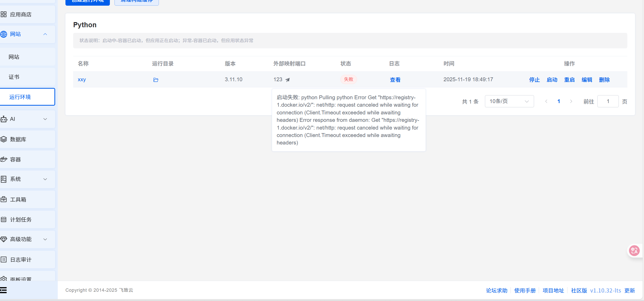Open the run directory folder icon
The width and height of the screenshot is (644, 301).
point(156,80)
